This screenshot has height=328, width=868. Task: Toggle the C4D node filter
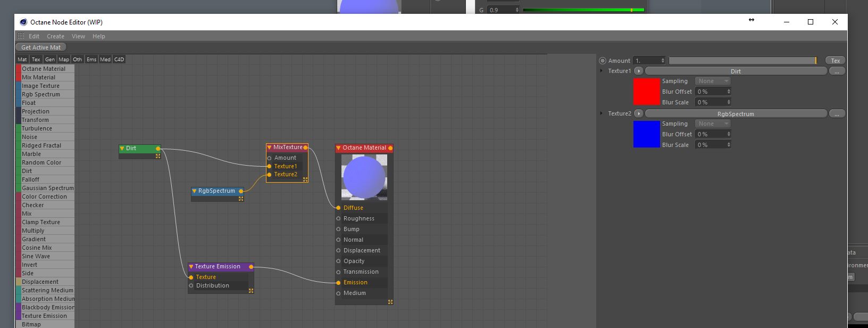[x=119, y=60]
